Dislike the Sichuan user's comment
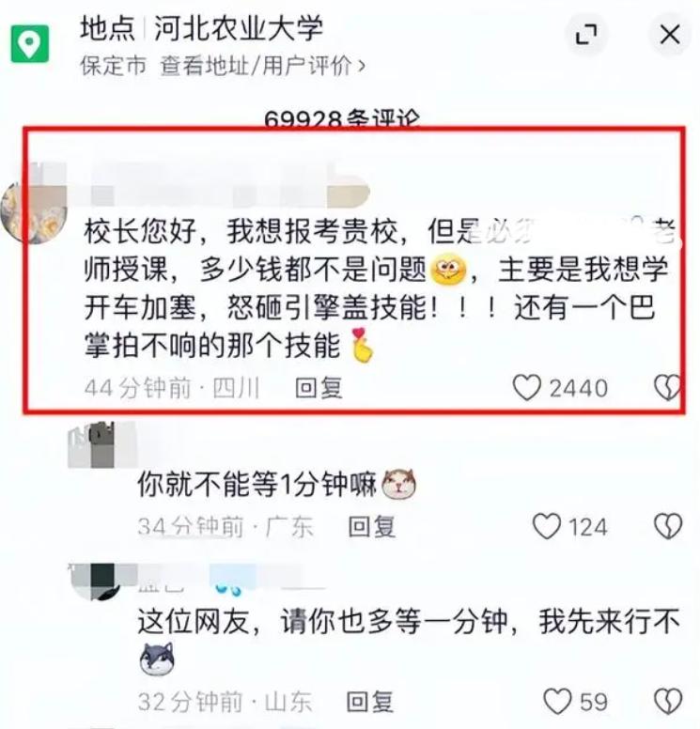 (x=668, y=388)
